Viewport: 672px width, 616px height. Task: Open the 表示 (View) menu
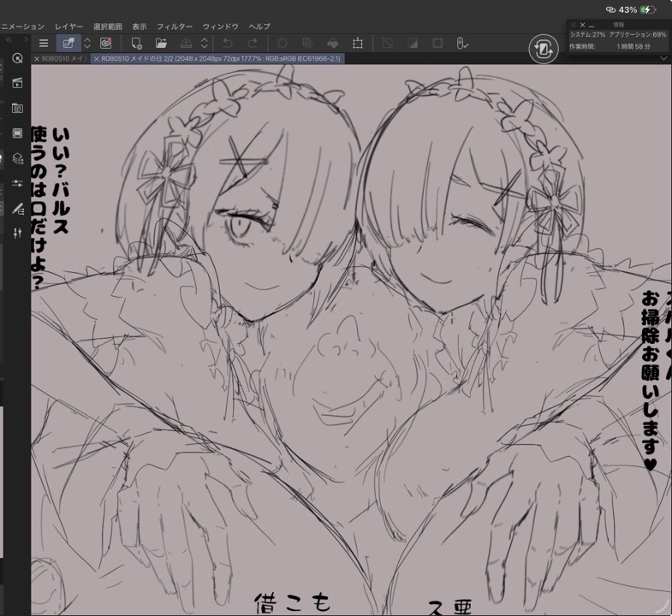[x=140, y=27]
